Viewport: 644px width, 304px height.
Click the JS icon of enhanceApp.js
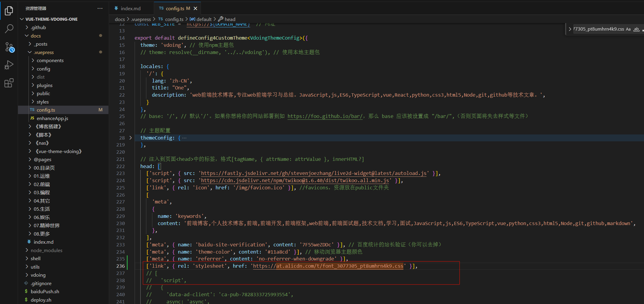pos(32,118)
